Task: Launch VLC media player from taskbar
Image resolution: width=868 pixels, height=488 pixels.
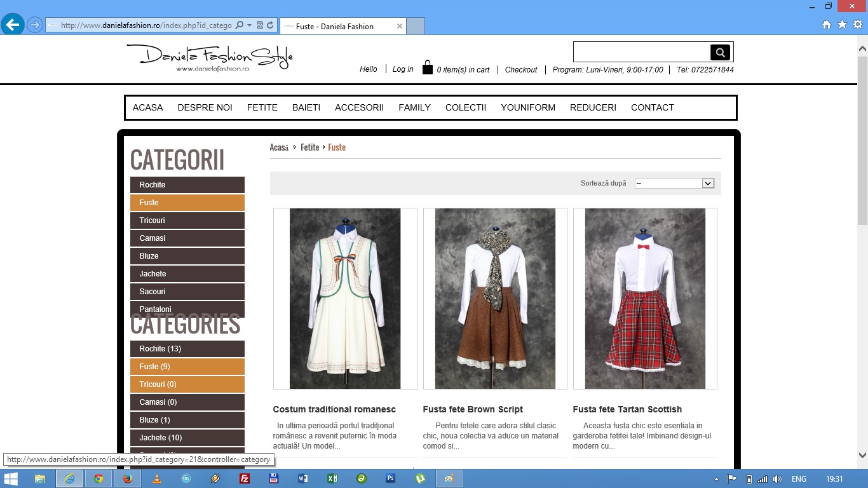Action: click(x=157, y=478)
